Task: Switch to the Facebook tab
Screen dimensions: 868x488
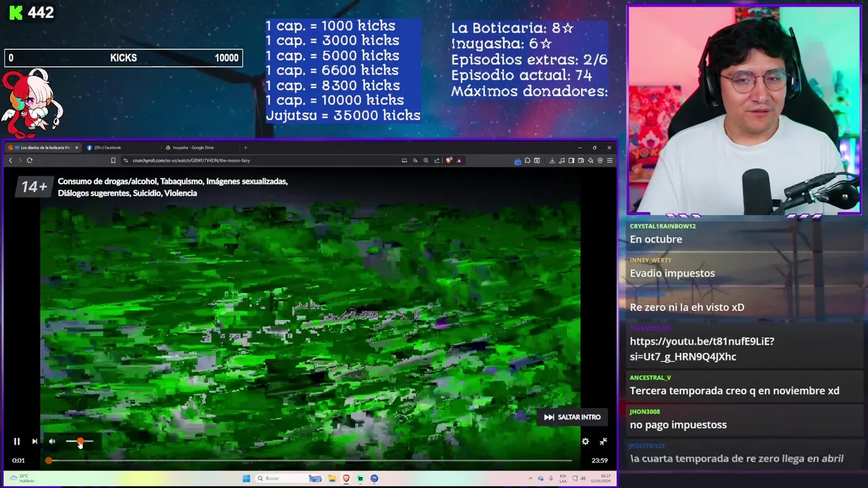Action: tap(122, 147)
